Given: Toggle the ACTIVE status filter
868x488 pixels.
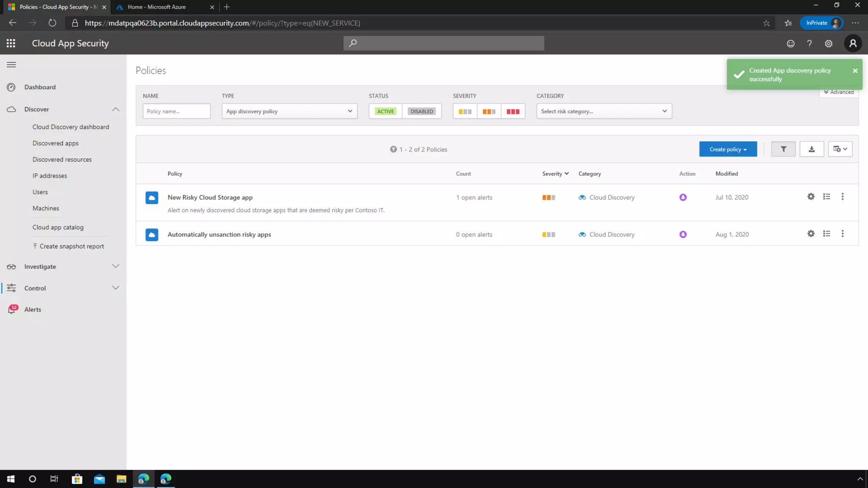Looking at the screenshot, I should click(385, 111).
